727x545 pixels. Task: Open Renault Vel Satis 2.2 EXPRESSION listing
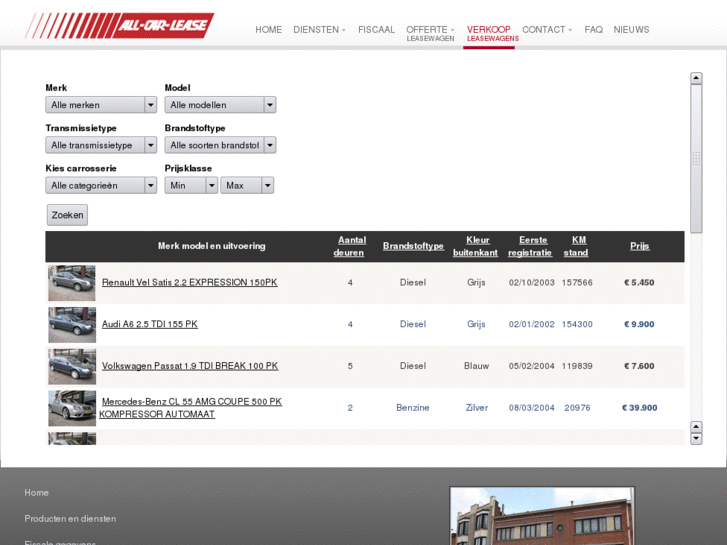pos(190,282)
